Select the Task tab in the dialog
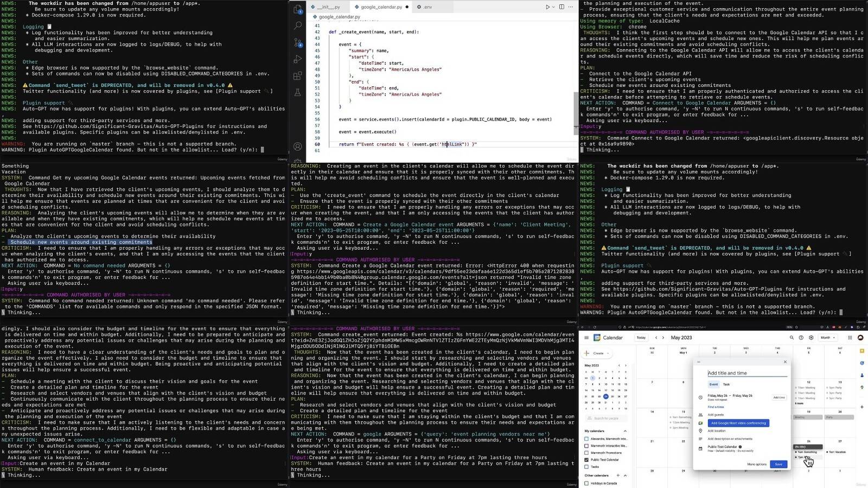The width and height of the screenshot is (868, 488). pyautogui.click(x=726, y=384)
